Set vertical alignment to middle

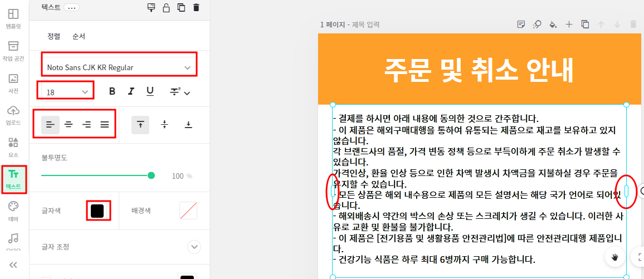[x=164, y=125]
